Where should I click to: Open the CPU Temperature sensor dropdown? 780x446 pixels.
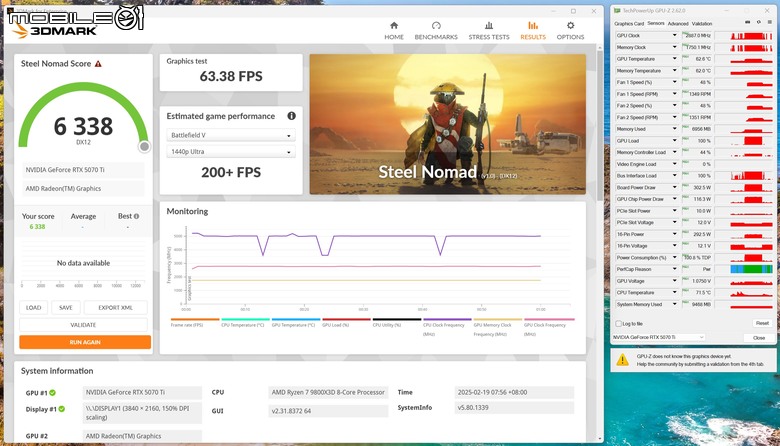pos(675,292)
